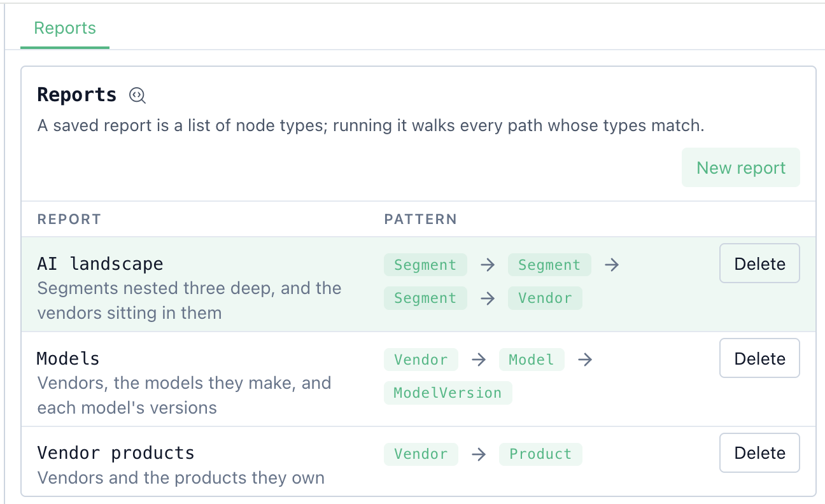Delete the AI landscape report

coord(759,263)
